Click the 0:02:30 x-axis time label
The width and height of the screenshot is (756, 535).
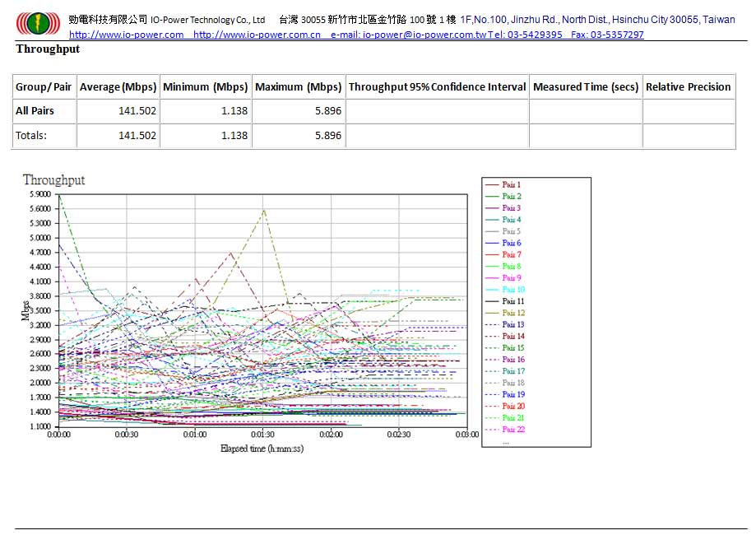click(399, 435)
